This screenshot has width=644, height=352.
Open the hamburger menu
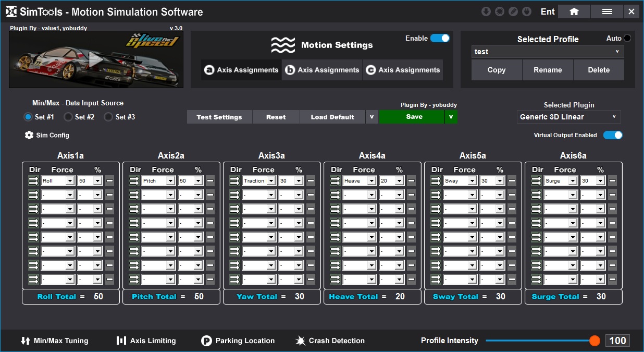[x=607, y=11]
